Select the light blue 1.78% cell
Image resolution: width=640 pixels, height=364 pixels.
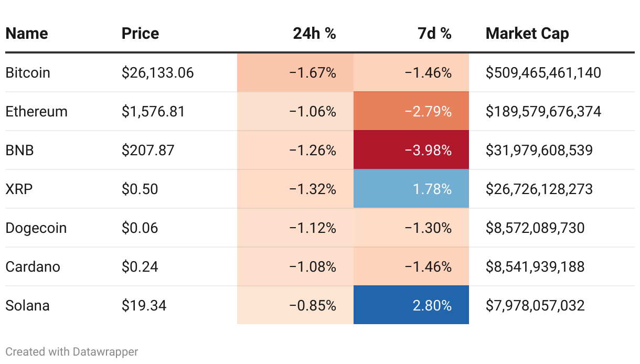(x=411, y=189)
